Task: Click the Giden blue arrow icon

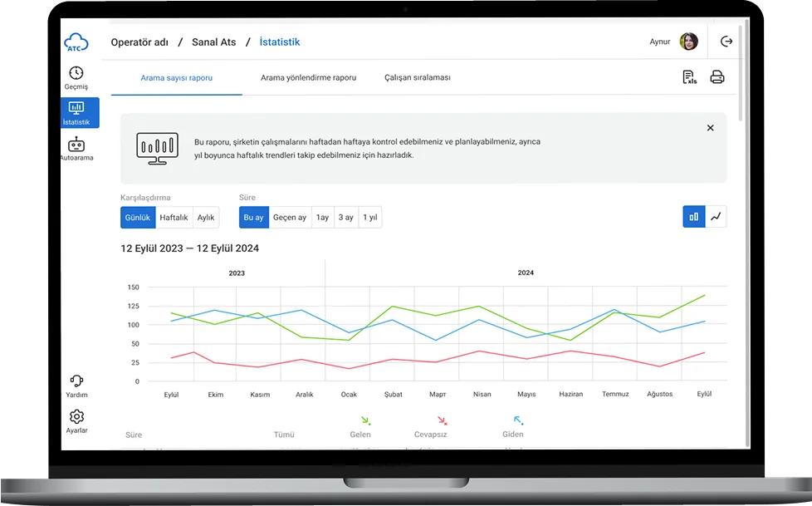Action: click(518, 420)
